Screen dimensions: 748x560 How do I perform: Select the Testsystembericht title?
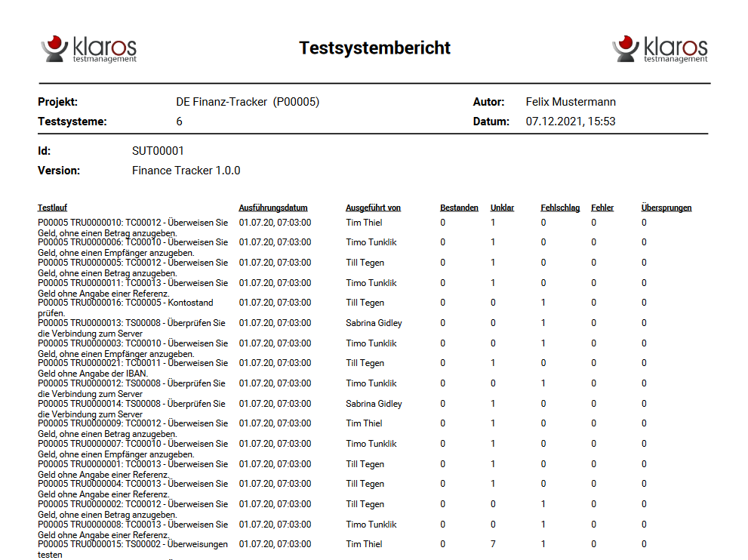click(374, 48)
